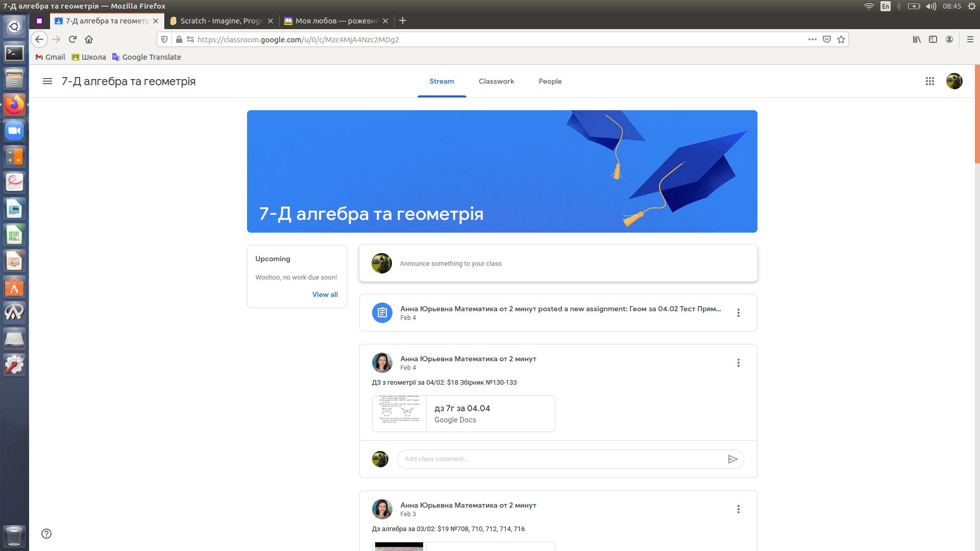Launch Zoom from the Ubuntu dock

coord(14,131)
